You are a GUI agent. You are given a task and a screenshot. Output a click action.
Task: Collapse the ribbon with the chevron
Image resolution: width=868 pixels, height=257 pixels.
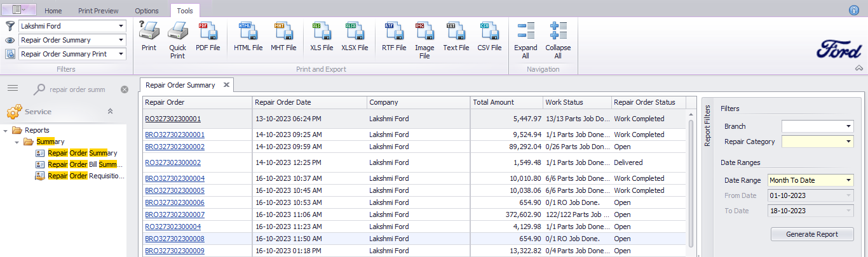pos(859,68)
